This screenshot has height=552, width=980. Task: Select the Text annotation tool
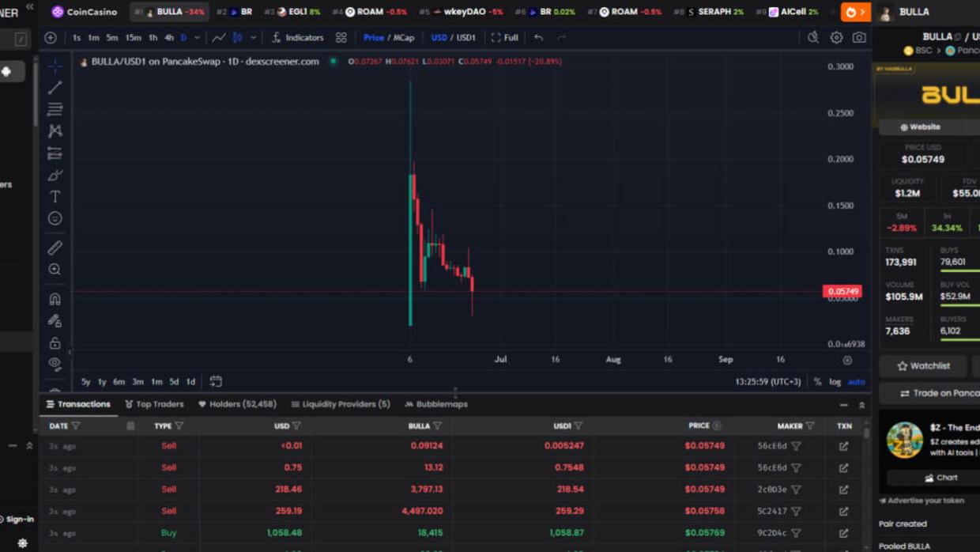[x=55, y=196]
